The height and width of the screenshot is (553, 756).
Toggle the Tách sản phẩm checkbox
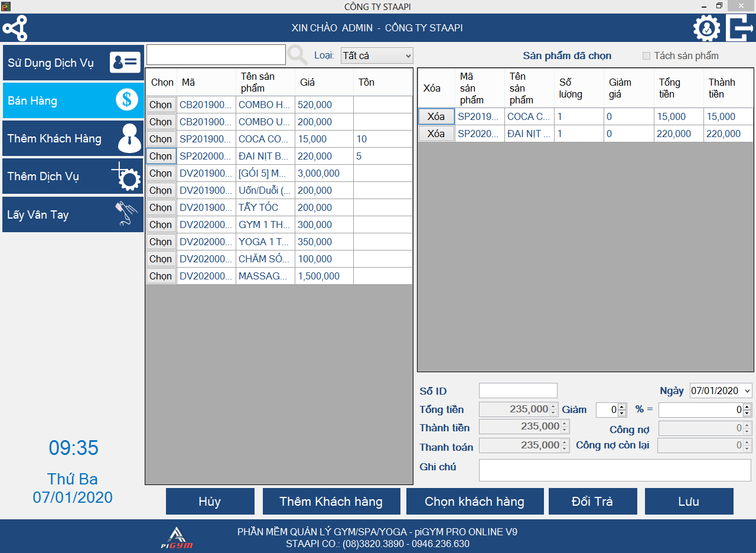[x=646, y=56]
